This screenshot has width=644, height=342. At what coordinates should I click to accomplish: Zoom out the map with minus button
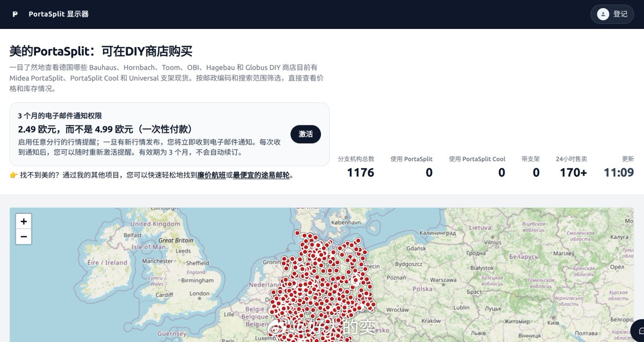tap(24, 236)
